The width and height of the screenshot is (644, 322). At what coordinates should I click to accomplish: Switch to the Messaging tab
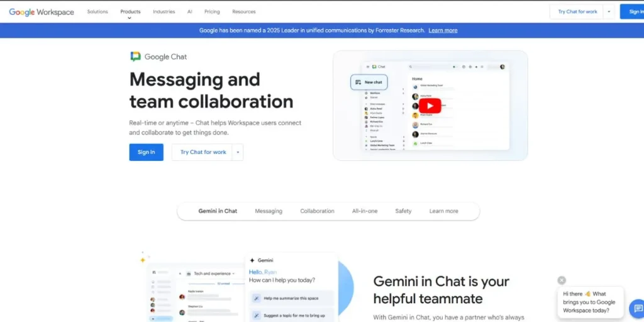coord(269,211)
